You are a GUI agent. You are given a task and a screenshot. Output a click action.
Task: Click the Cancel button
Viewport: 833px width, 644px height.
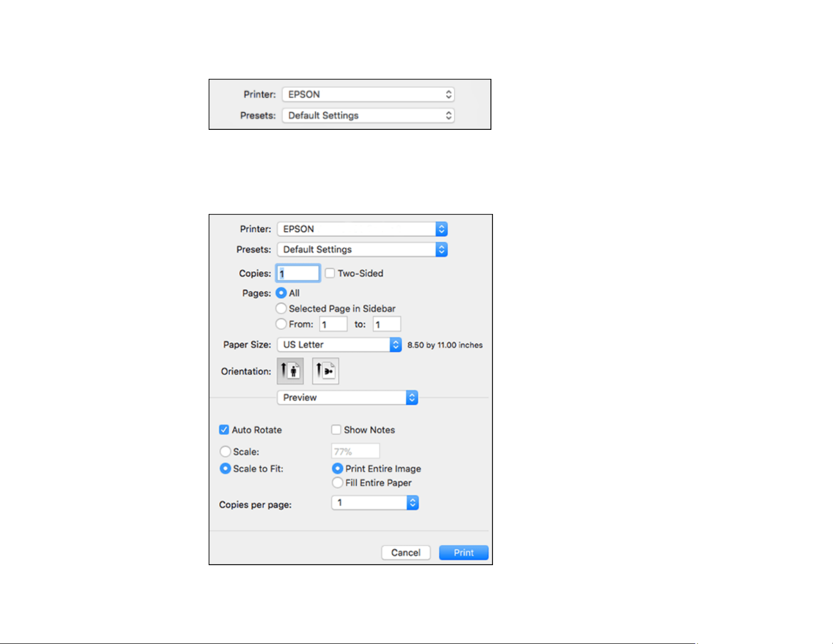tap(406, 553)
